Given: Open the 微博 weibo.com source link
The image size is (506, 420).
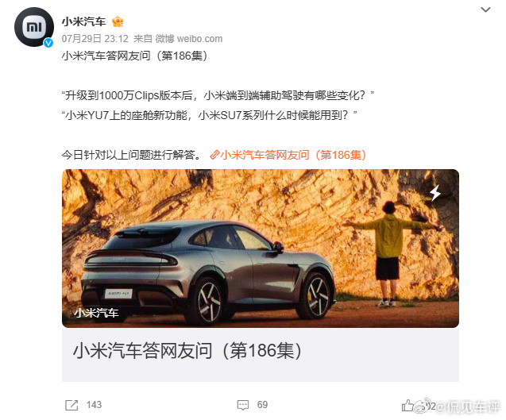Looking at the screenshot, I should 189,39.
